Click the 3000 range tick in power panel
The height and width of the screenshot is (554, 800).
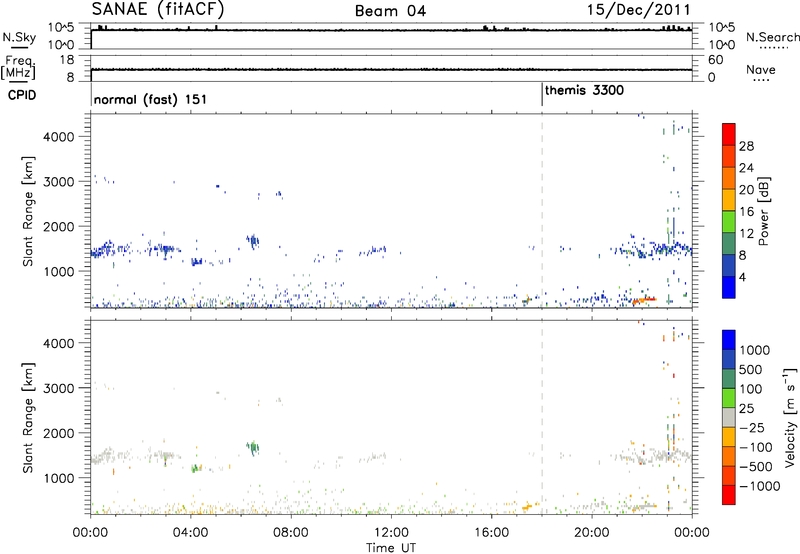(x=59, y=182)
